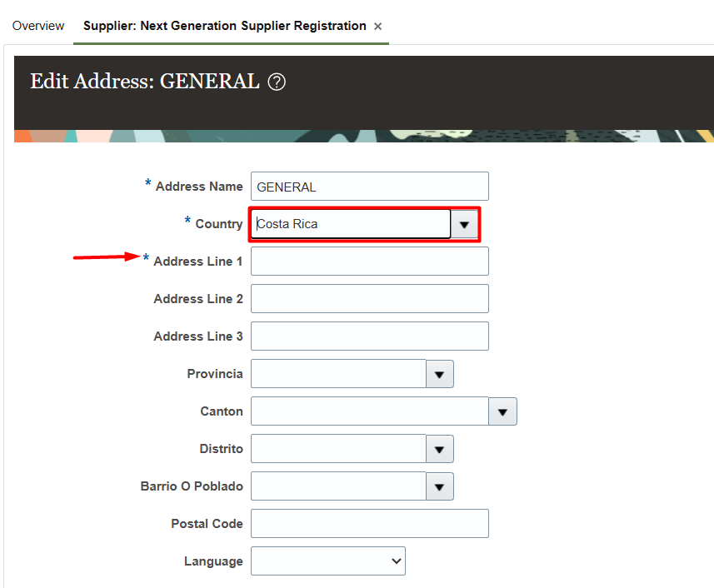
Task: Expand the Distrito dropdown
Action: pyautogui.click(x=439, y=449)
